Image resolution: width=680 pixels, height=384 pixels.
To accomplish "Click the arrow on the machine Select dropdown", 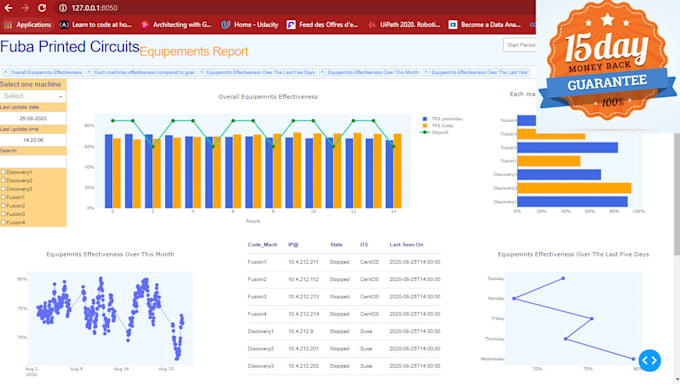I will 61,96.
